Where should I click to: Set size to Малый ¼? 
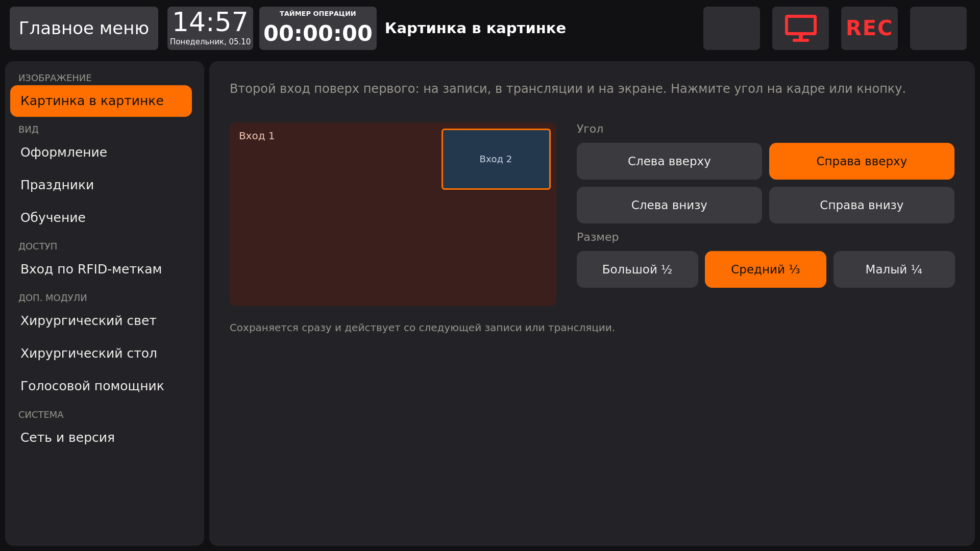click(894, 269)
